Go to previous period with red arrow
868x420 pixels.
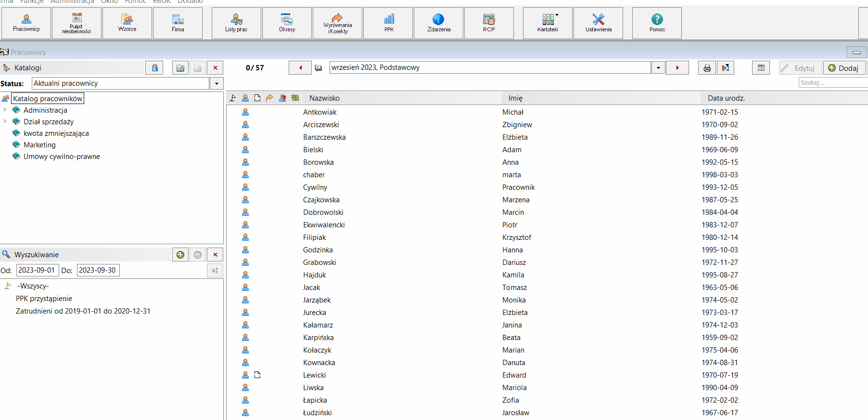[300, 68]
